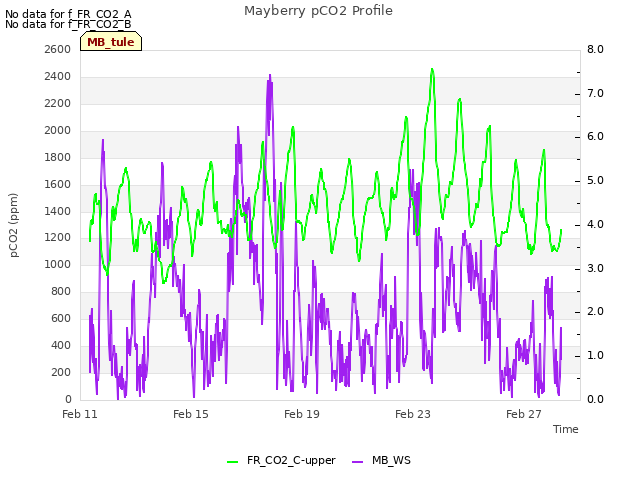Toggle the MB_WS legend entry

(381, 460)
